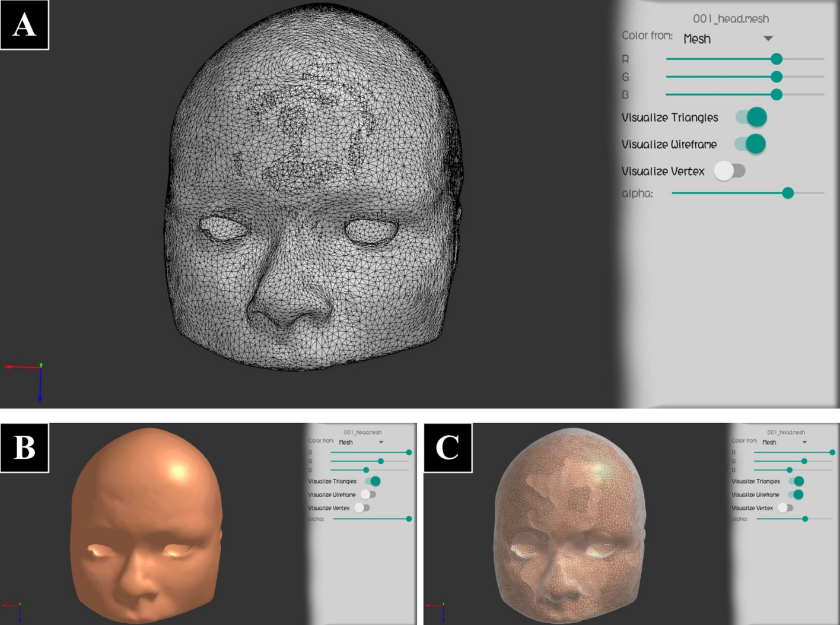
Task: Open the Color from Mesh dropdown in wireframe view
Action: pos(728,39)
